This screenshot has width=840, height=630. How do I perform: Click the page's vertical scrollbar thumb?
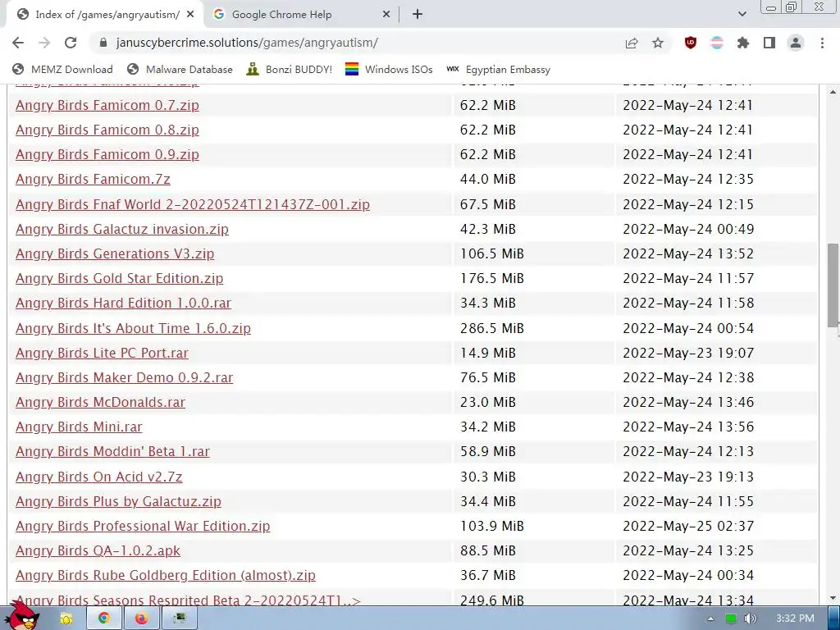click(833, 284)
